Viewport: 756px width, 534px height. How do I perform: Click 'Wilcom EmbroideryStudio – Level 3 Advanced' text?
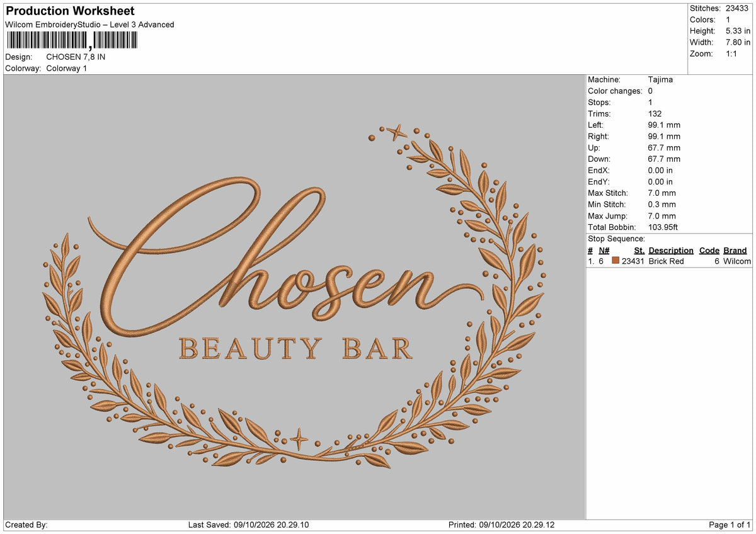89,25
